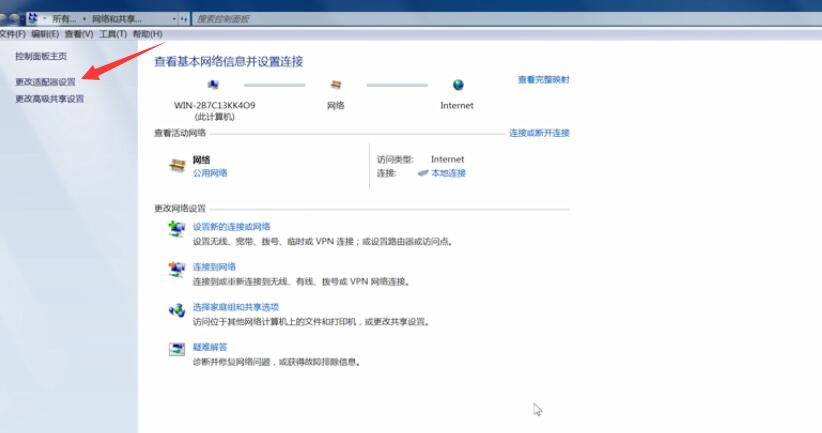Click the Internet label under the globe
This screenshot has height=433, width=822.
[457, 105]
